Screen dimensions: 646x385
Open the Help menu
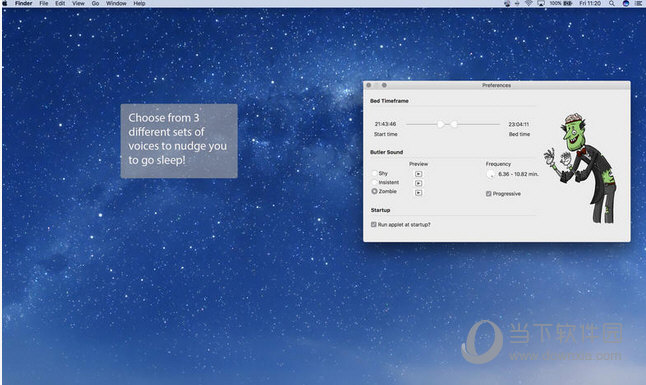(139, 3)
